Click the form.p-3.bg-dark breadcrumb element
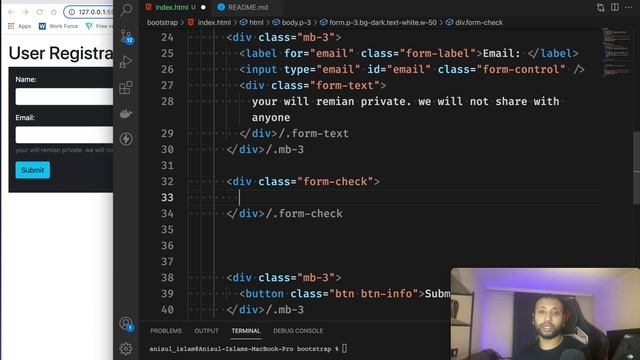Viewport: 640px width, 360px height. [x=378, y=22]
